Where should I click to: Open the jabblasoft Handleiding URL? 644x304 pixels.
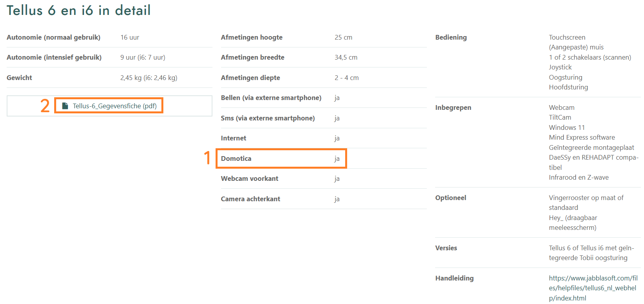pyautogui.click(x=593, y=288)
